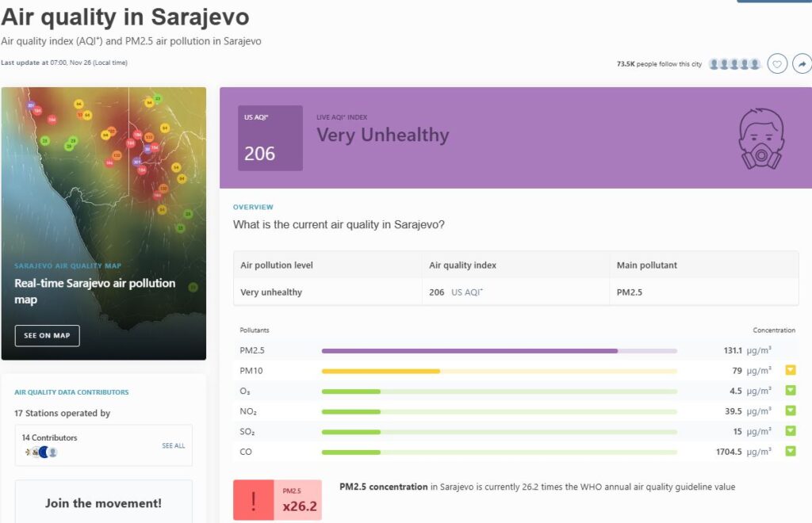812x523 pixels.
Task: Expand the PM10 pollutant dropdown arrow
Action: click(790, 370)
